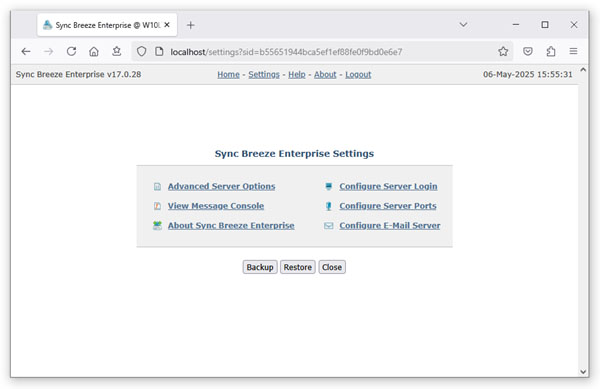Minimize the browser window
The width and height of the screenshot is (600, 389).
pyautogui.click(x=516, y=25)
